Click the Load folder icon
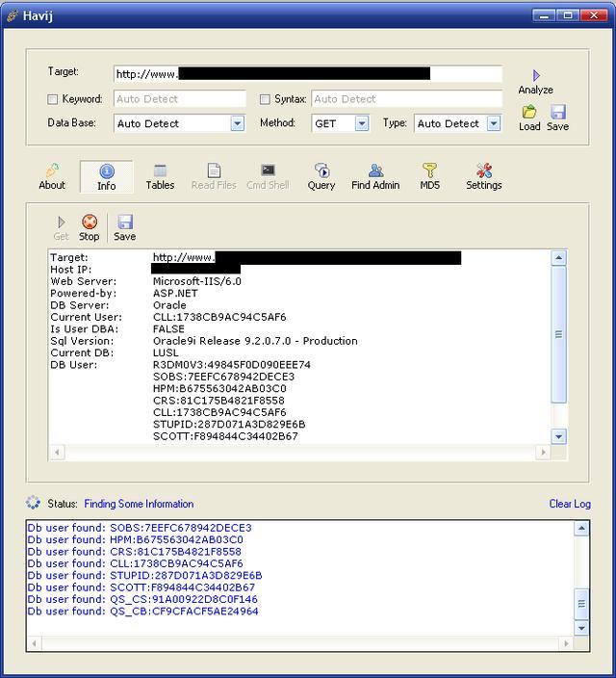The width and height of the screenshot is (616, 678). click(x=529, y=112)
